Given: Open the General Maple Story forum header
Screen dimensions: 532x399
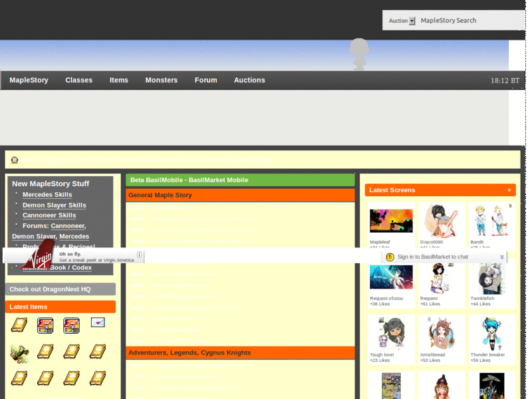Looking at the screenshot, I should pyautogui.click(x=240, y=196).
